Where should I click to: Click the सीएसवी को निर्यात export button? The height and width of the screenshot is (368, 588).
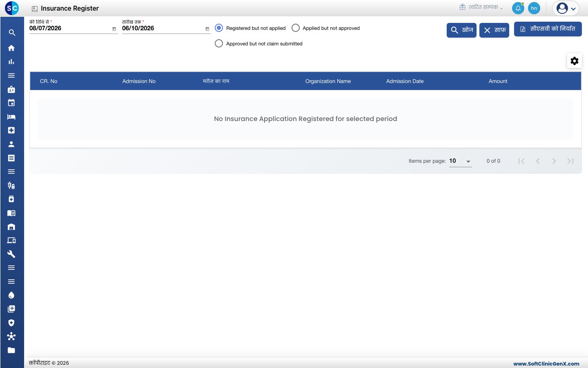(x=548, y=29)
